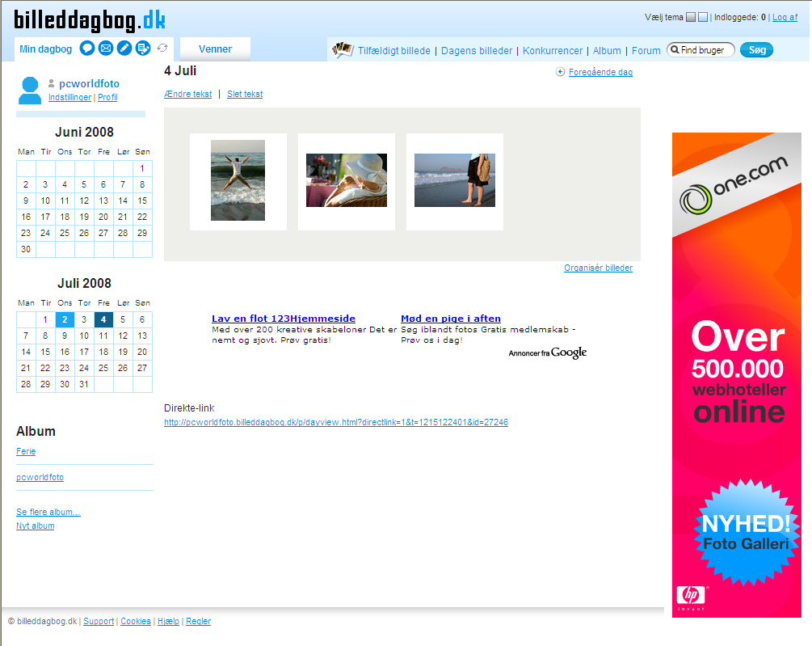Click the photo stack icon before Tilfældigt billede
The width and height of the screenshot is (812, 646).
[x=343, y=50]
